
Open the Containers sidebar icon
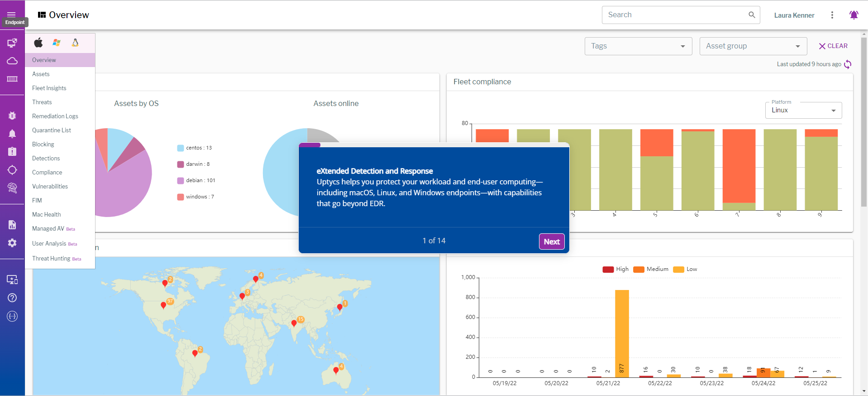(12, 79)
